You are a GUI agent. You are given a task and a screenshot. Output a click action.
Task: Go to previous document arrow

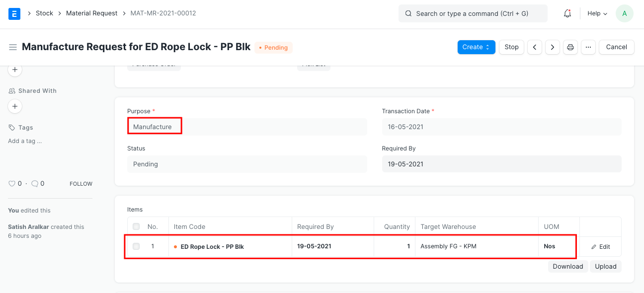point(535,47)
